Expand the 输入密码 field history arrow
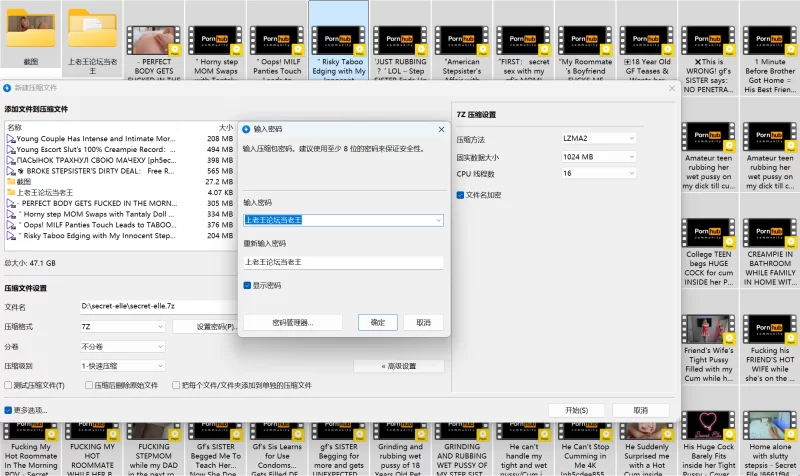The width and height of the screenshot is (800, 476). pyautogui.click(x=438, y=220)
